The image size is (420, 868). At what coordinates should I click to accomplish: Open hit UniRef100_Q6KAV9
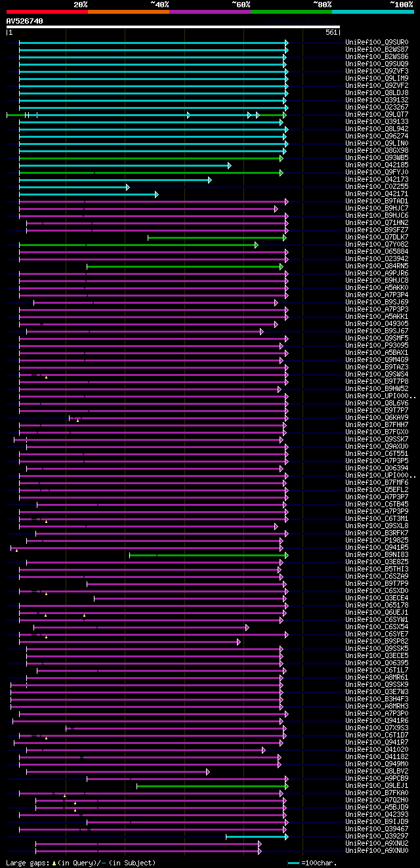[x=377, y=418]
